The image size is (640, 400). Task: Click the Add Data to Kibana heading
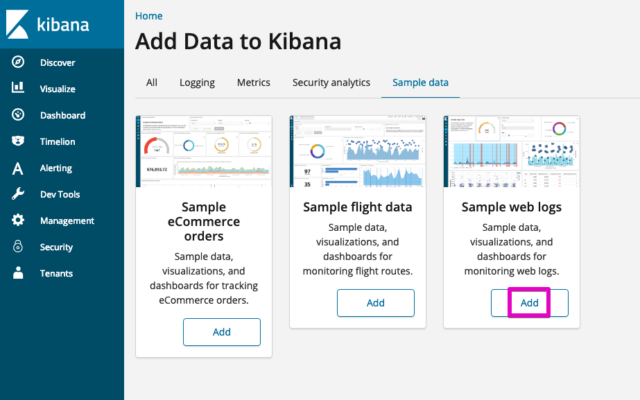coord(238,41)
